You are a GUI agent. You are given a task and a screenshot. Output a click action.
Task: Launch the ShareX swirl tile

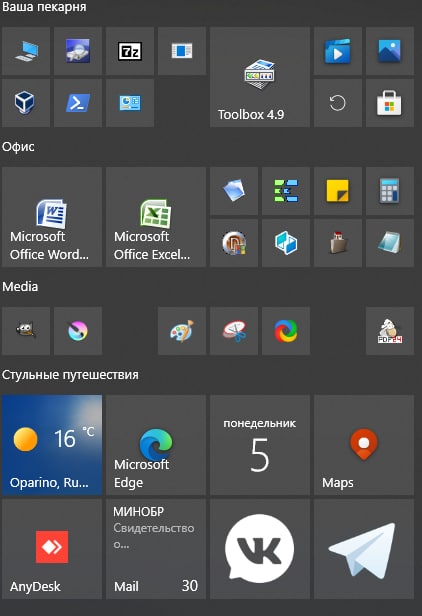click(286, 331)
